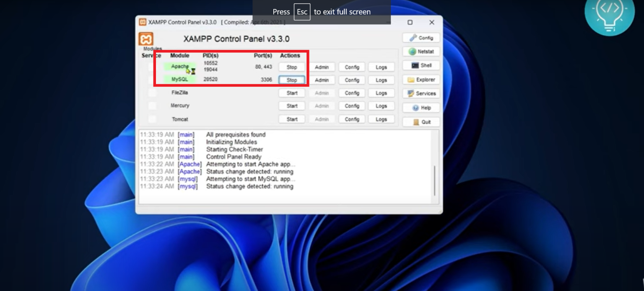This screenshot has height=291, width=644.
Task: Click the XAMPP orange logo icon
Action: [145, 39]
